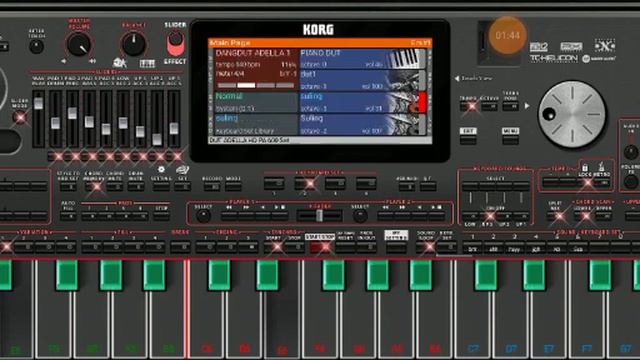The image size is (640, 360).
Task: Select Keyboard Set 1 button
Action: click(274, 184)
